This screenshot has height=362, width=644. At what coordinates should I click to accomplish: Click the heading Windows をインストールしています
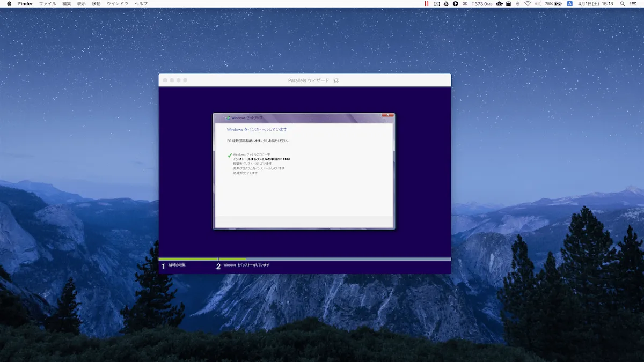[x=257, y=129]
